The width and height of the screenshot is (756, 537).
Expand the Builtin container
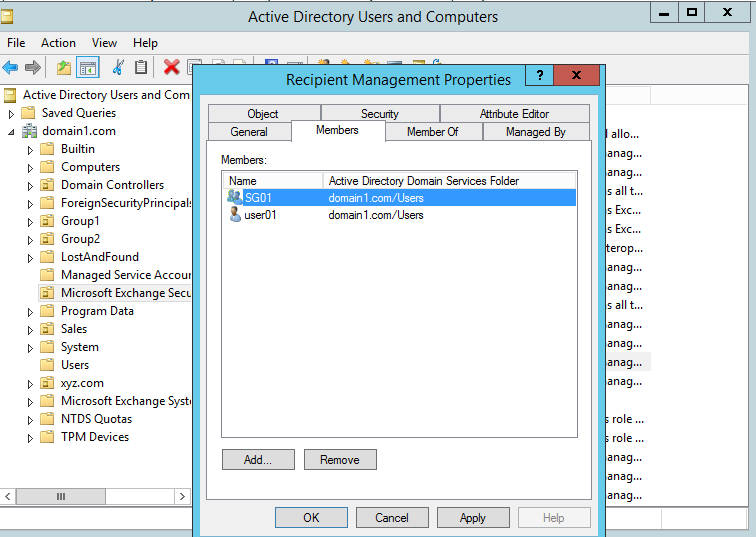pos(30,150)
